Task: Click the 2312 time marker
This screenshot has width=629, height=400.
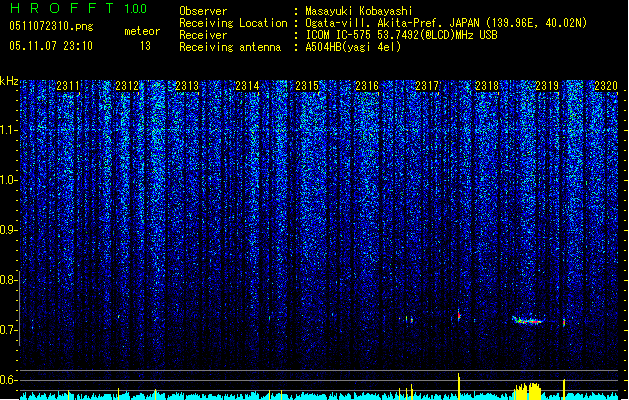Action: pyautogui.click(x=127, y=86)
